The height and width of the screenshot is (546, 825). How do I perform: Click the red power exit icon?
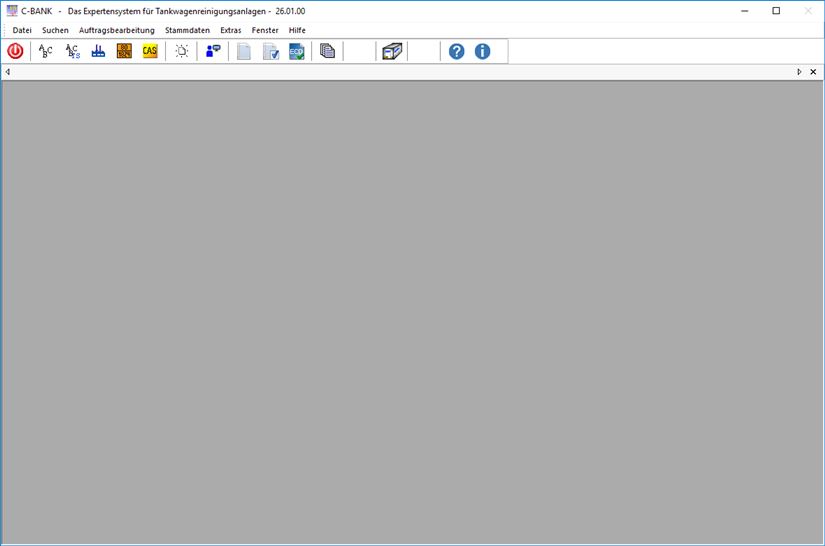click(15, 51)
